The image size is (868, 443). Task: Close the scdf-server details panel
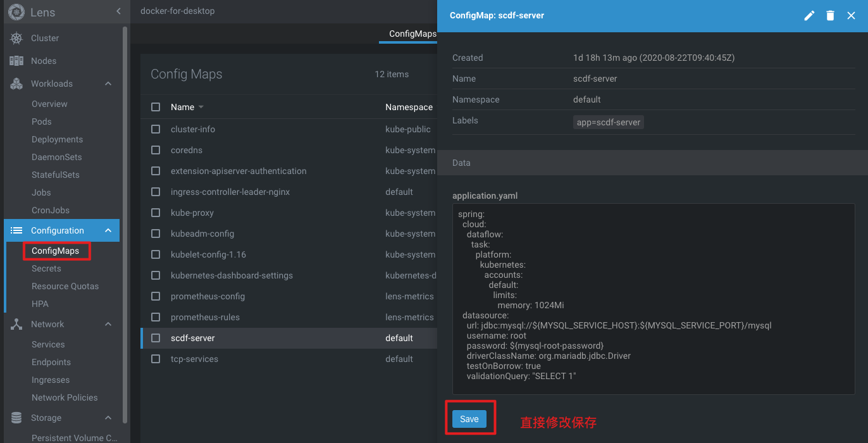[x=851, y=16]
